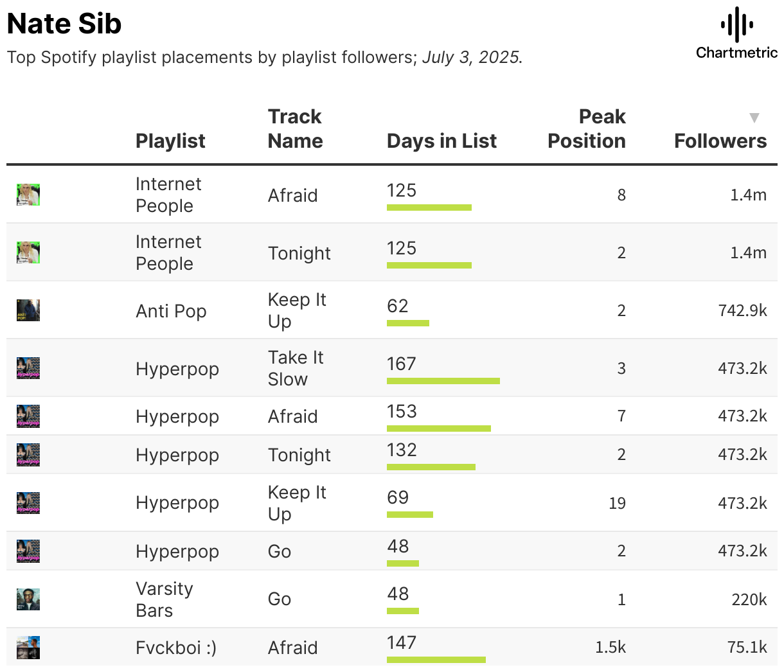Click the Varsity Bars playlist cover

(28, 599)
